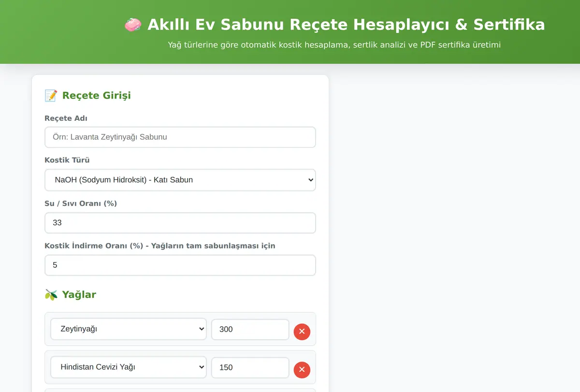Focus the Reçete Adı input field

tap(180, 137)
